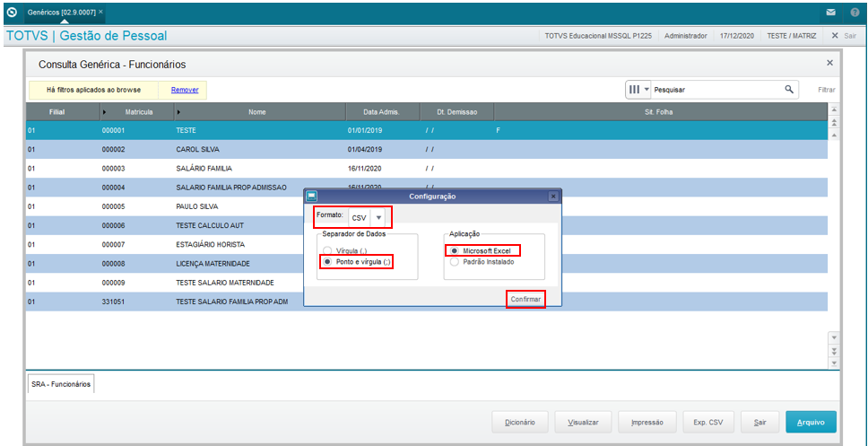Open the help question mark icon
The height and width of the screenshot is (446, 868).
[855, 13]
